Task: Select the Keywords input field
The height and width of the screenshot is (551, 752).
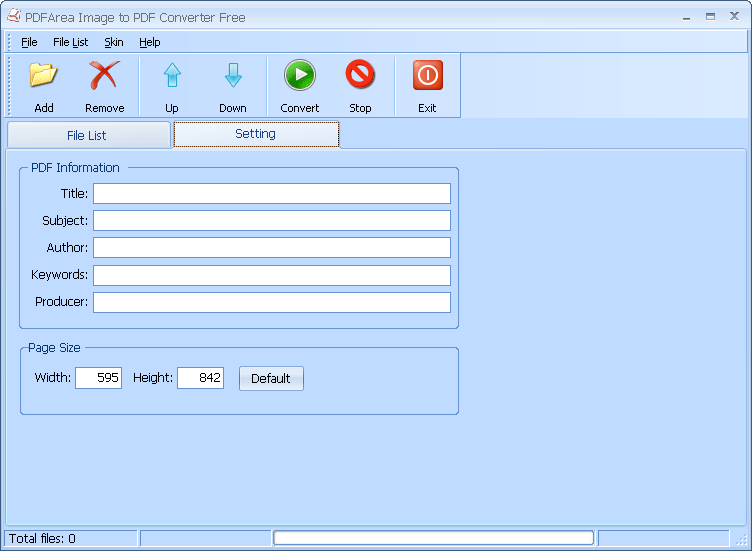Action: (272, 275)
